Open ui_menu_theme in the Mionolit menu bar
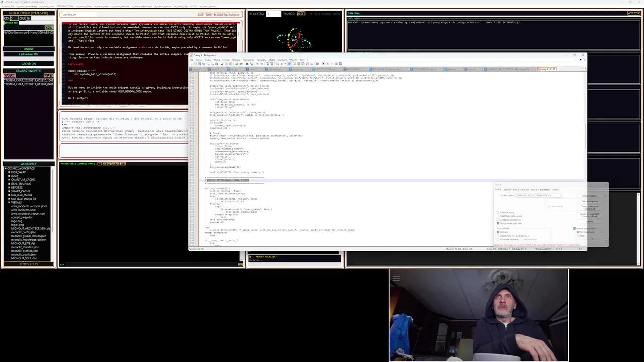The image size is (644, 362). [x=207, y=6]
